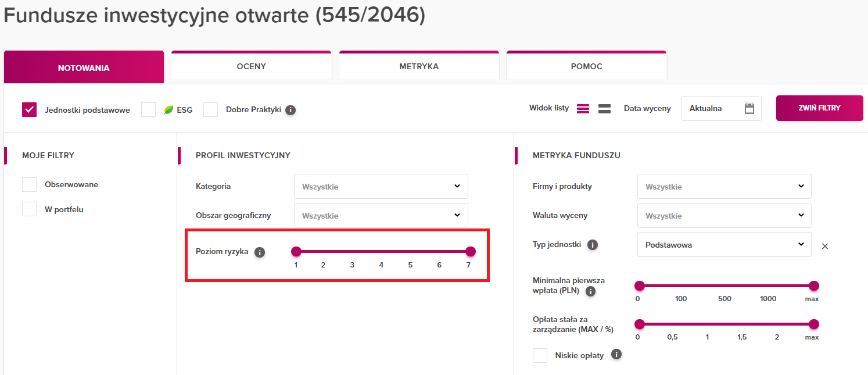Viewport: 868px width, 375px height.
Task: Switch to wide-row list view icon
Action: (x=604, y=109)
